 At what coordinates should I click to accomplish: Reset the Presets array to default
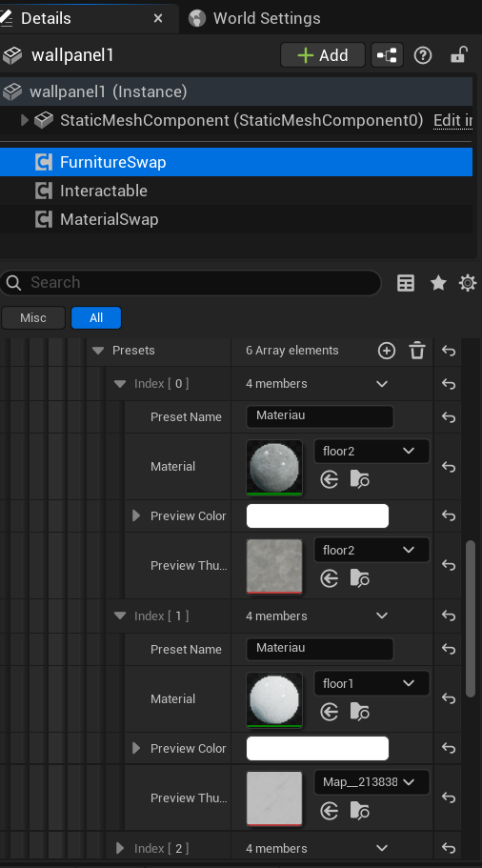pyautogui.click(x=449, y=351)
